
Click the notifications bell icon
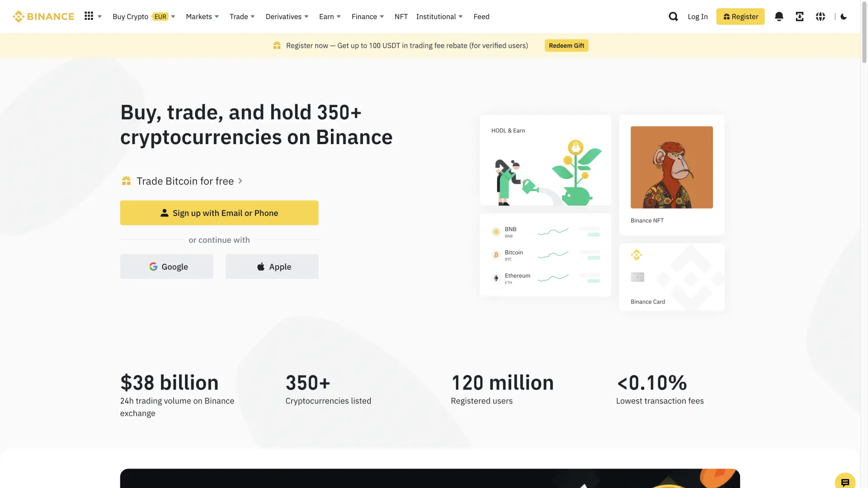coord(779,16)
